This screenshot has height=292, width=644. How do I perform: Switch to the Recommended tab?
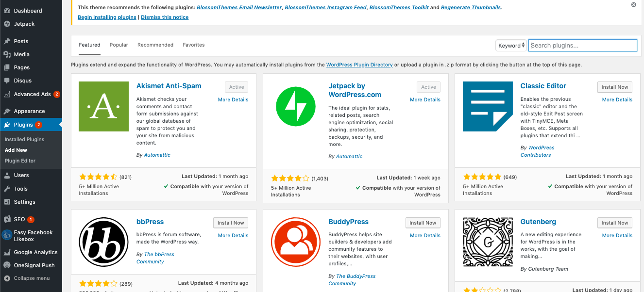click(155, 45)
